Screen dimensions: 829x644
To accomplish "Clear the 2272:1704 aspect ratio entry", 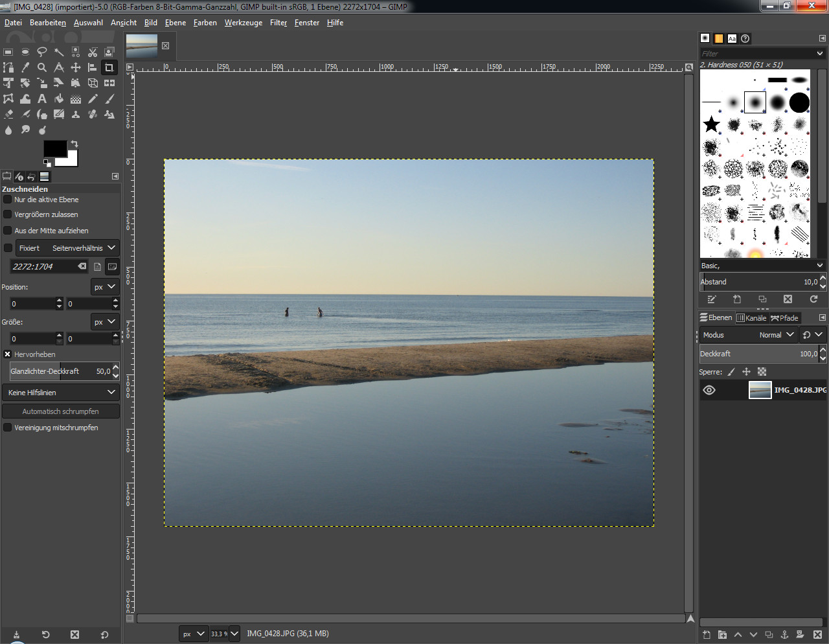I will pos(82,266).
